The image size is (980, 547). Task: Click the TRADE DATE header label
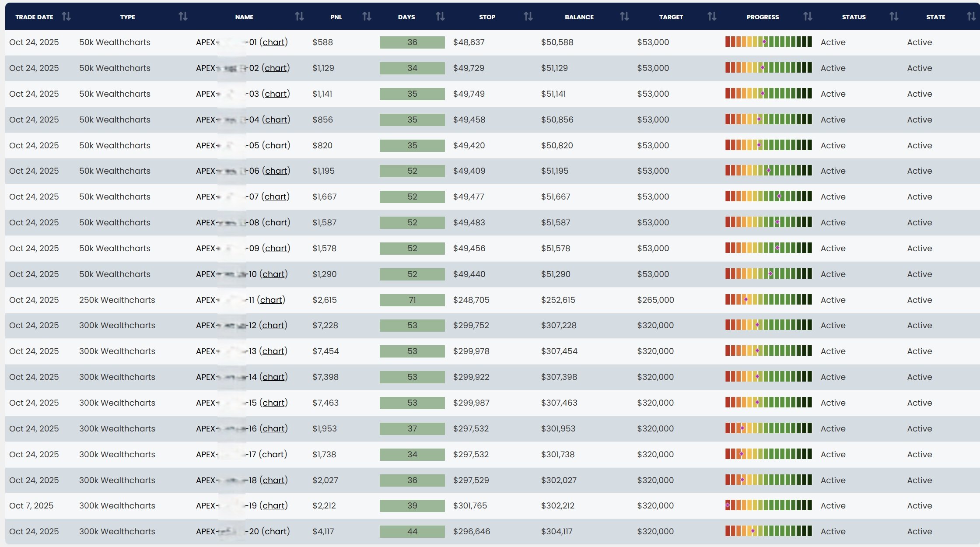(34, 17)
